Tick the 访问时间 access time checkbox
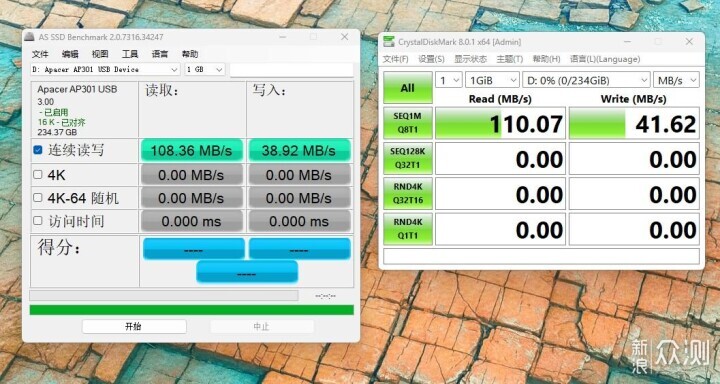 click(38, 221)
